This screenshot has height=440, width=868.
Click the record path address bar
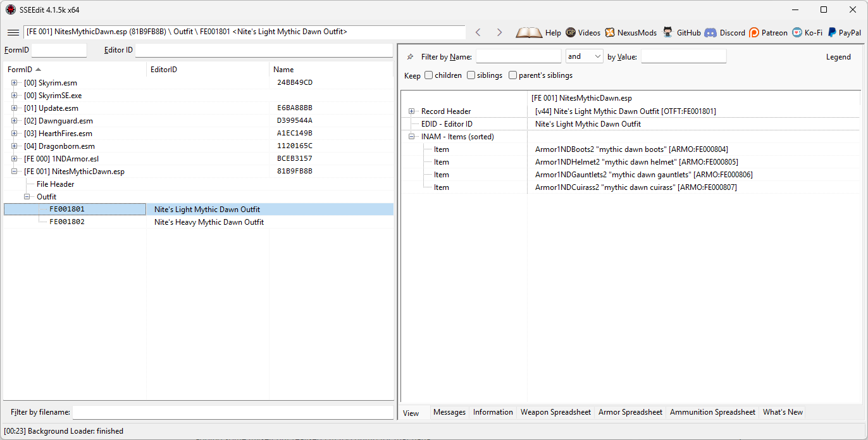pyautogui.click(x=244, y=32)
